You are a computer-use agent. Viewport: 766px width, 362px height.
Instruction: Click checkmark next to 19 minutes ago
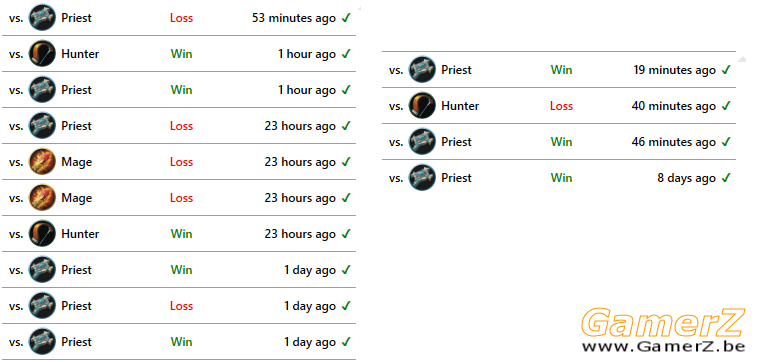tap(726, 70)
